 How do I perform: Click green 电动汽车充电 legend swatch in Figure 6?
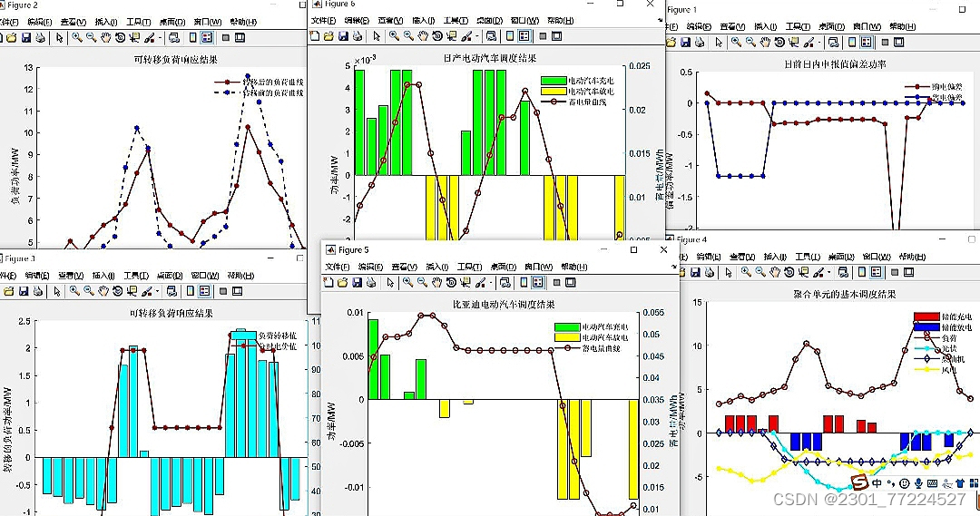[x=554, y=81]
